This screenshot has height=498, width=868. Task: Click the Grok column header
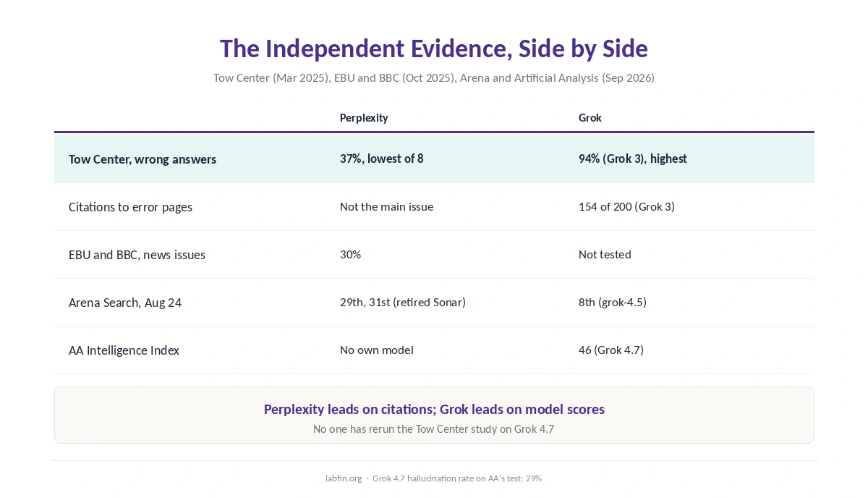coord(590,117)
